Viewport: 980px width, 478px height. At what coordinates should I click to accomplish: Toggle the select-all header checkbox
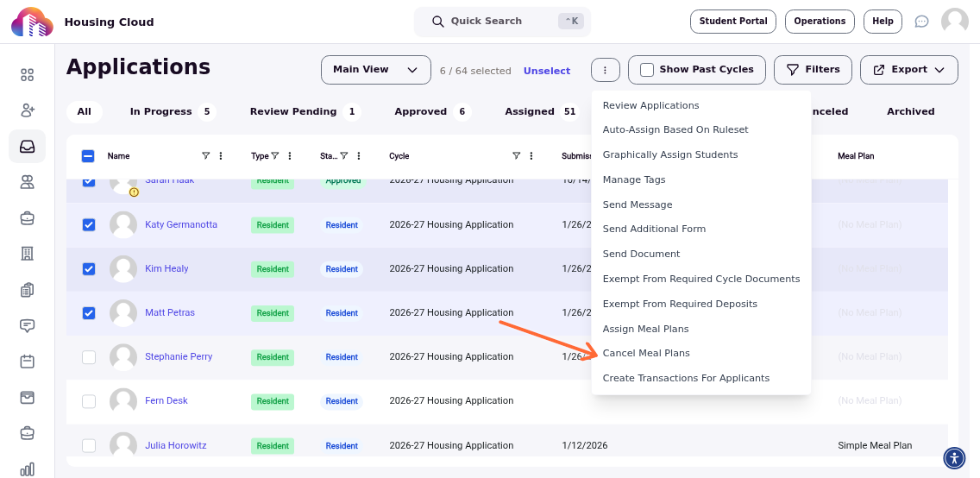pyautogui.click(x=88, y=156)
